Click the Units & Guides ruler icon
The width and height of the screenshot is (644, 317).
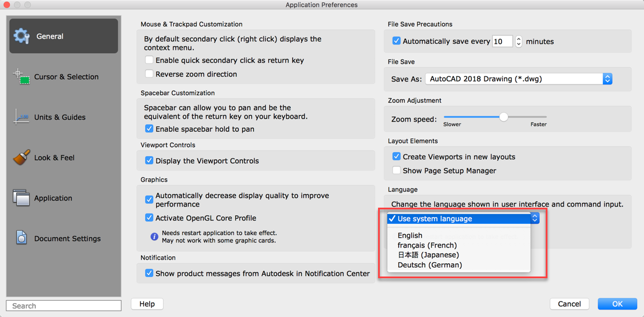21,117
